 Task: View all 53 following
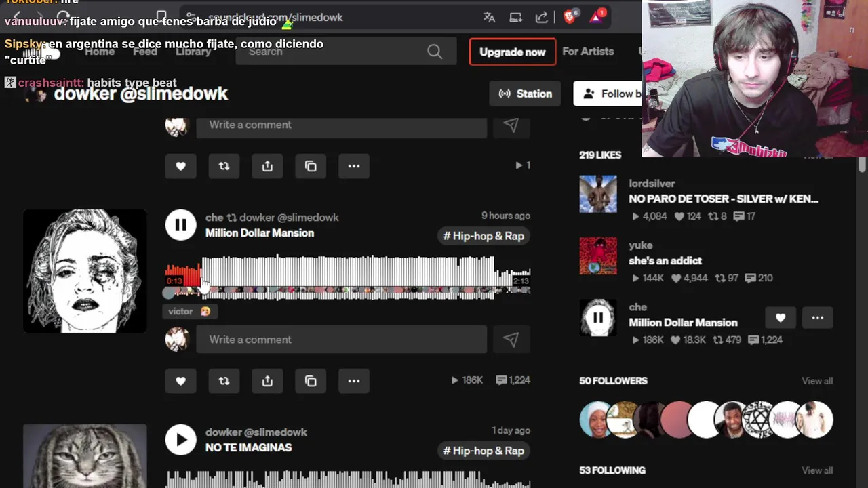click(817, 470)
